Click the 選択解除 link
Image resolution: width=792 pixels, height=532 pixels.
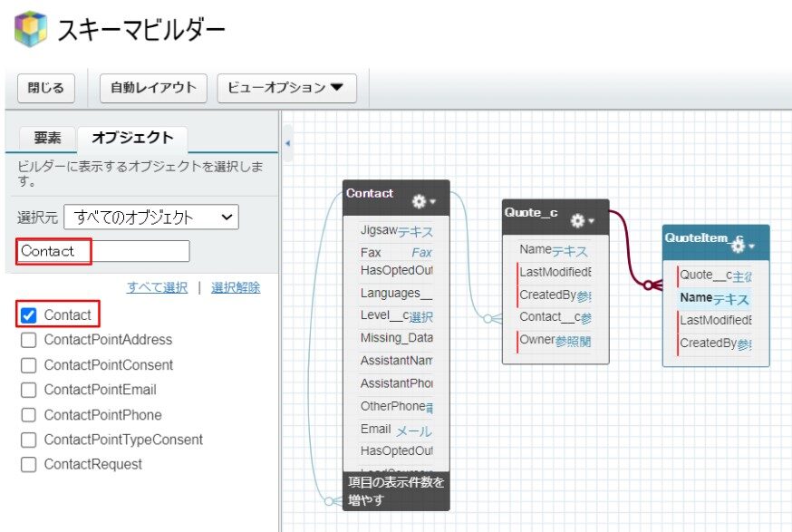pos(236,287)
